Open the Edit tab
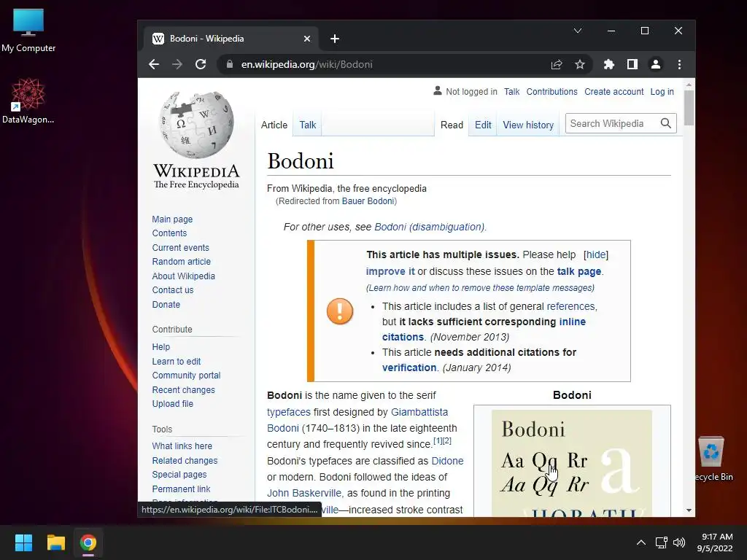 click(x=483, y=125)
